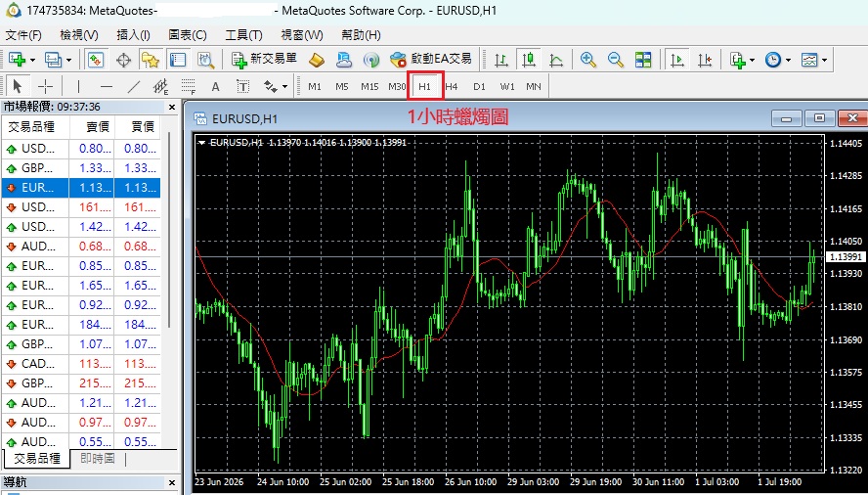This screenshot has height=495, width=868.
Task: Open the 工具(T) menu
Action: (243, 35)
